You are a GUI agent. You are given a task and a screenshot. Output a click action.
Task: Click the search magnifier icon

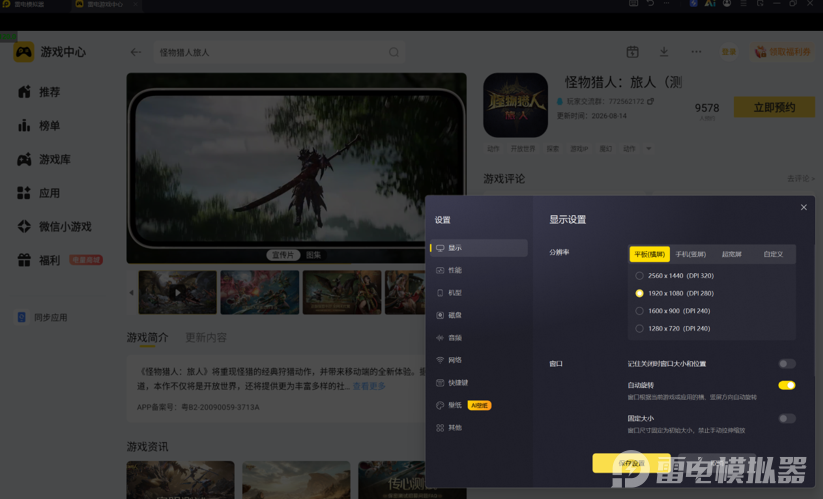394,52
